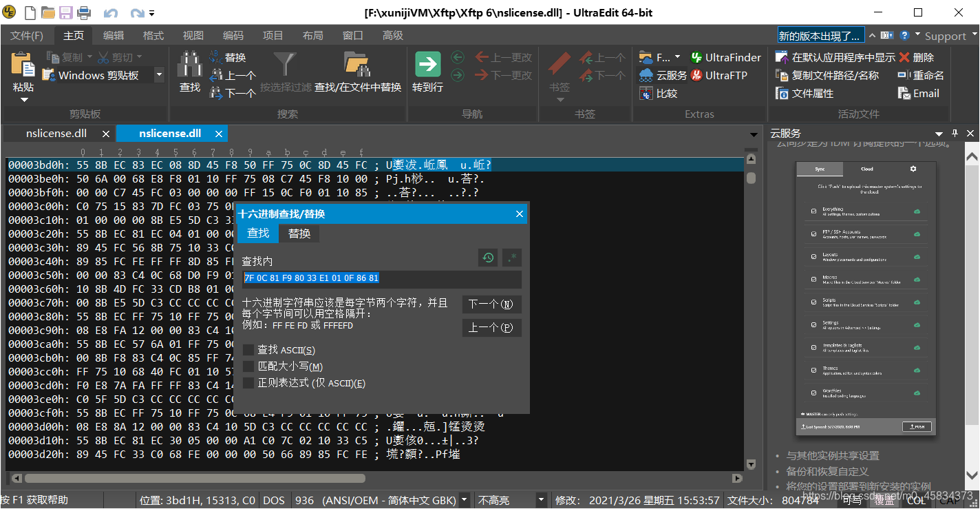This screenshot has width=980, height=509.
Task: Collapse the ribbon with the up chevron
Action: 872,35
